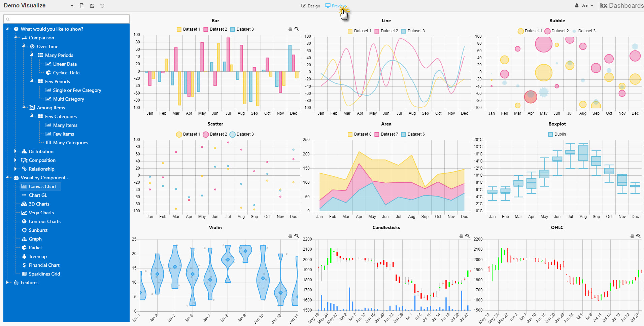Toggle Dataset 1 in Line chart legend
Viewport: 644px width, 326px height.
click(x=360, y=31)
